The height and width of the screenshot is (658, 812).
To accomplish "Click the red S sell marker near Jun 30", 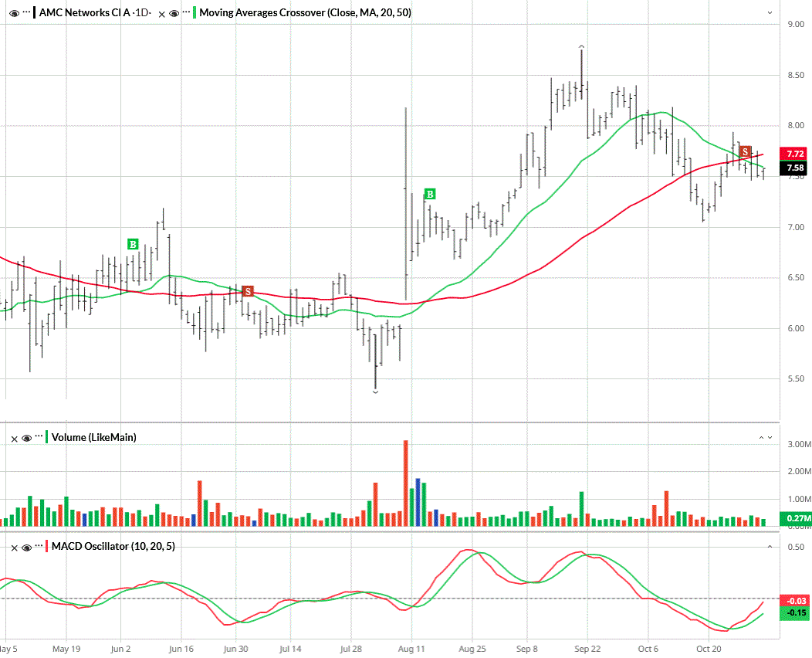I will 248,291.
